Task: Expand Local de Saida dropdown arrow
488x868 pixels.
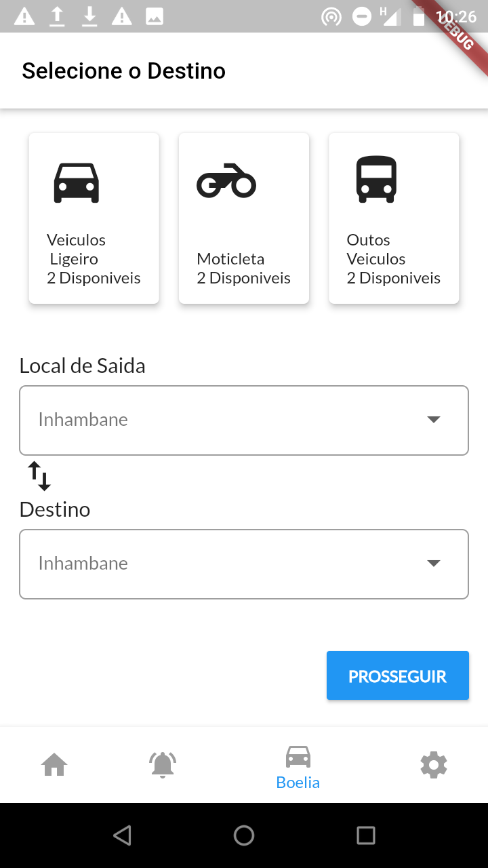Action: click(434, 420)
